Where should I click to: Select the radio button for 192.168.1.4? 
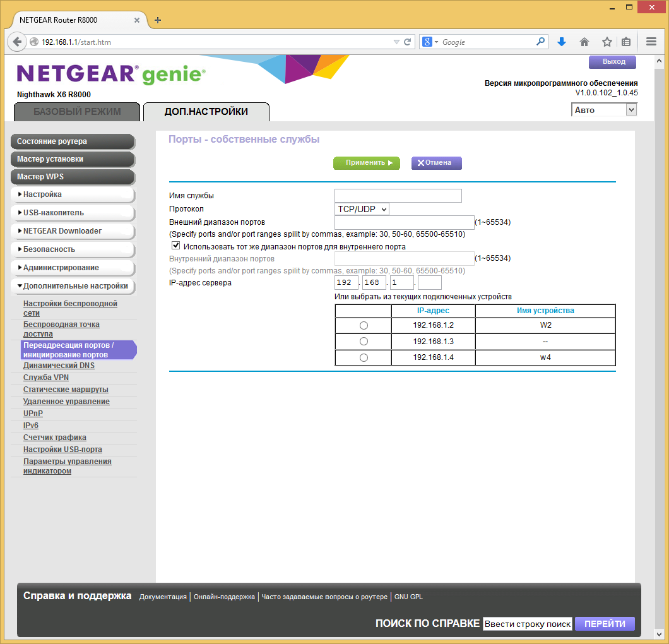coord(362,357)
